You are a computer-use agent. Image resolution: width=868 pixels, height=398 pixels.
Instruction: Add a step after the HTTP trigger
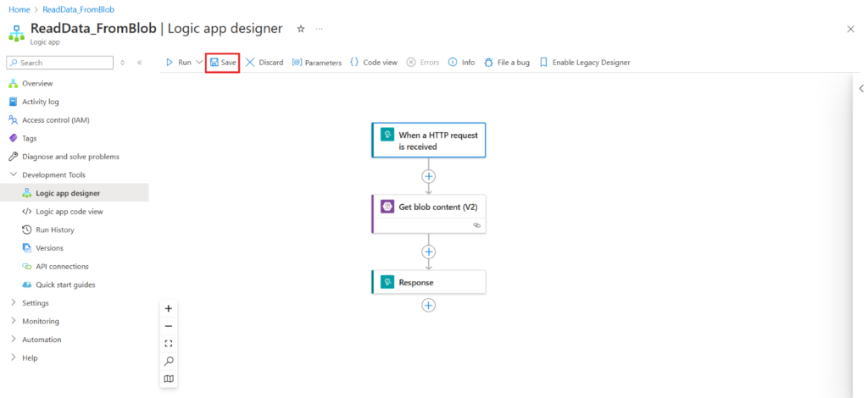tap(428, 176)
